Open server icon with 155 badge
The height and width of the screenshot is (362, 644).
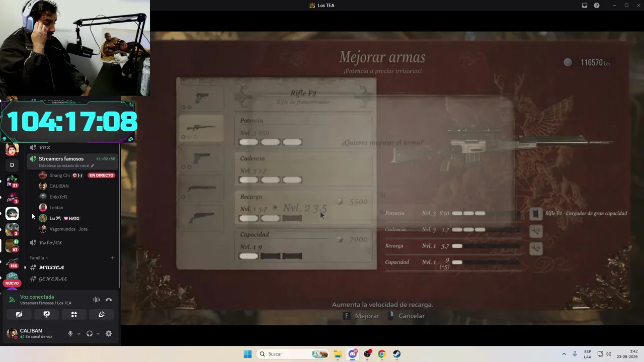coord(12,262)
